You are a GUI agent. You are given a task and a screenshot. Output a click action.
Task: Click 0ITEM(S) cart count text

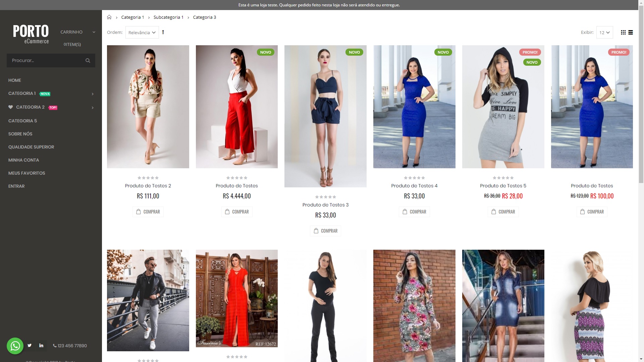(x=72, y=45)
